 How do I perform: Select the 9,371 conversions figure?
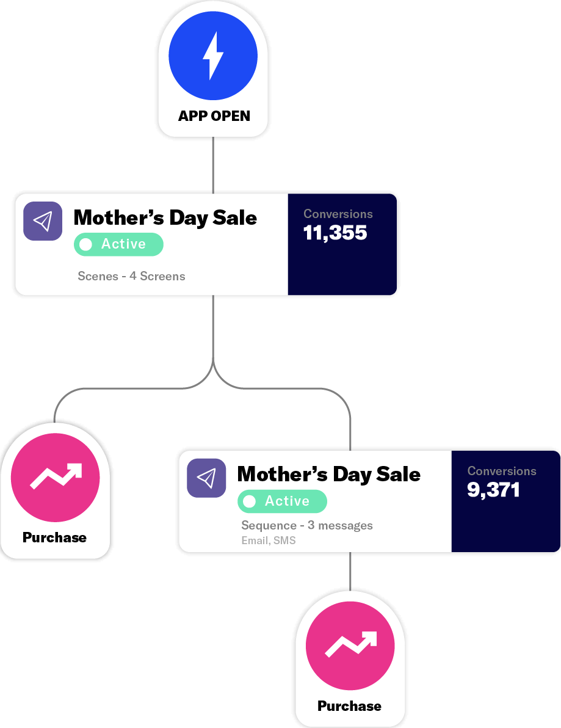pos(493,490)
